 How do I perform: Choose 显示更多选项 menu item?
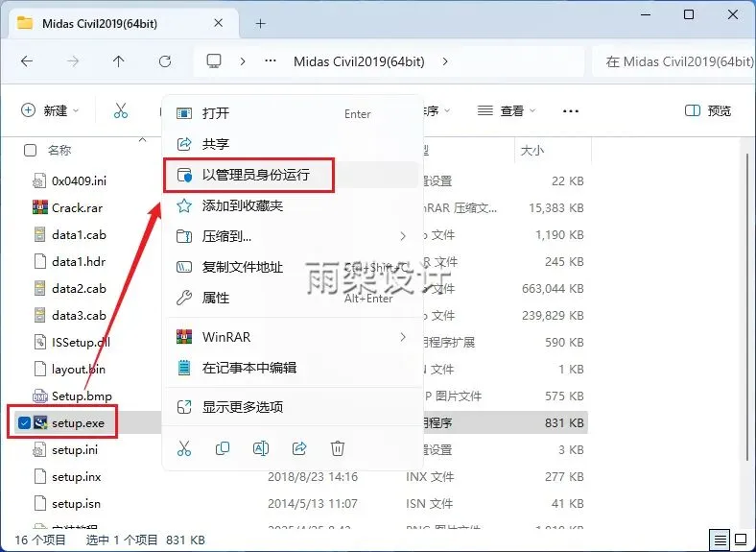(293, 407)
